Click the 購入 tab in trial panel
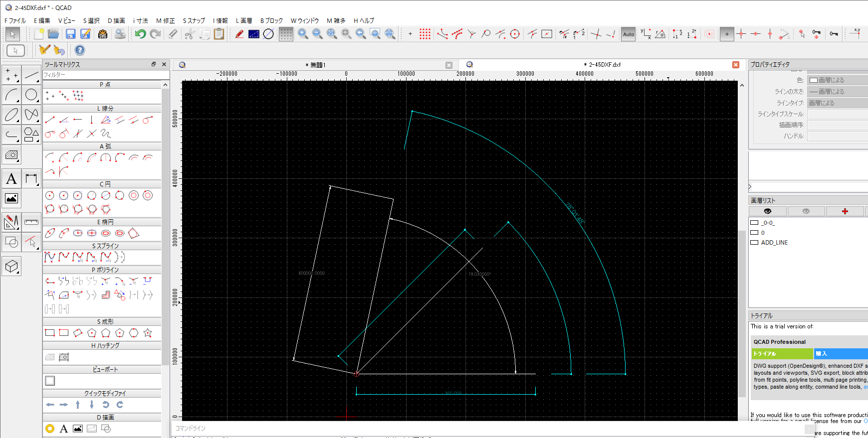Screen dimensions: 868x438 coord(841,354)
